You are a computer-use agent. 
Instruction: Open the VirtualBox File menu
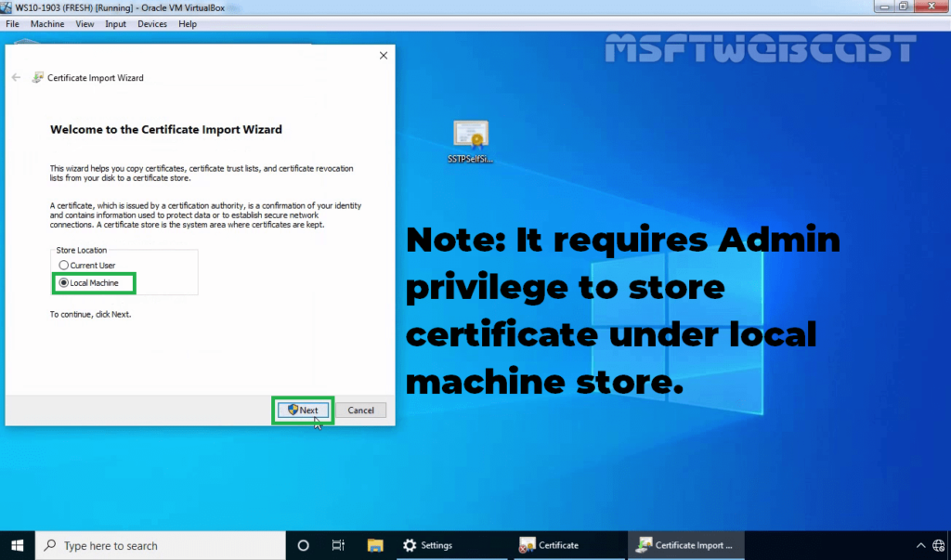click(12, 23)
